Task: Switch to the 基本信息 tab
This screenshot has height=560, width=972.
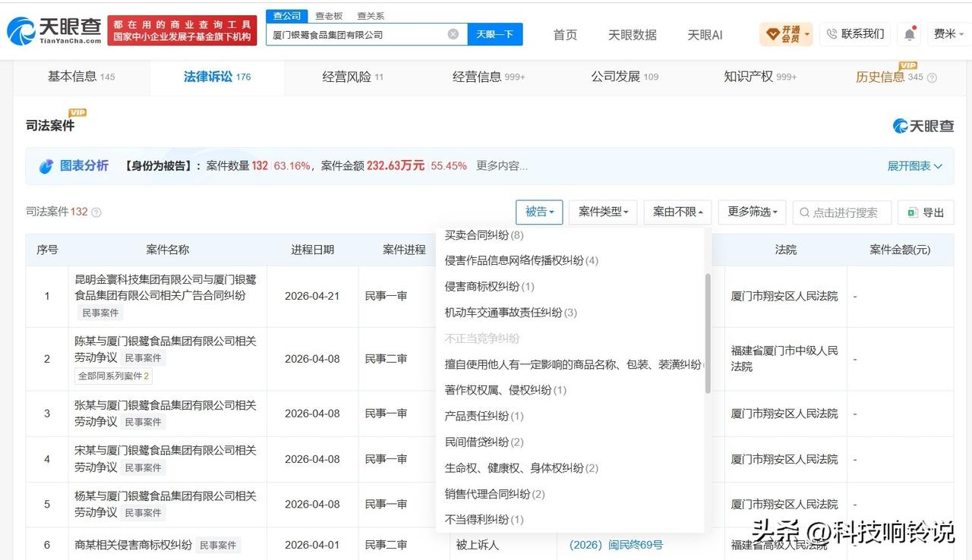Action: (x=81, y=77)
